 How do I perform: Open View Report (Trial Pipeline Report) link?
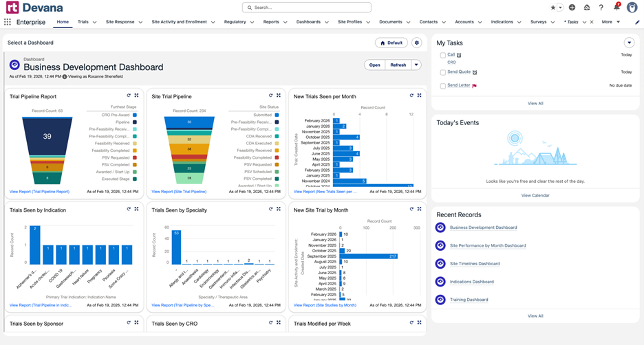[39, 192]
